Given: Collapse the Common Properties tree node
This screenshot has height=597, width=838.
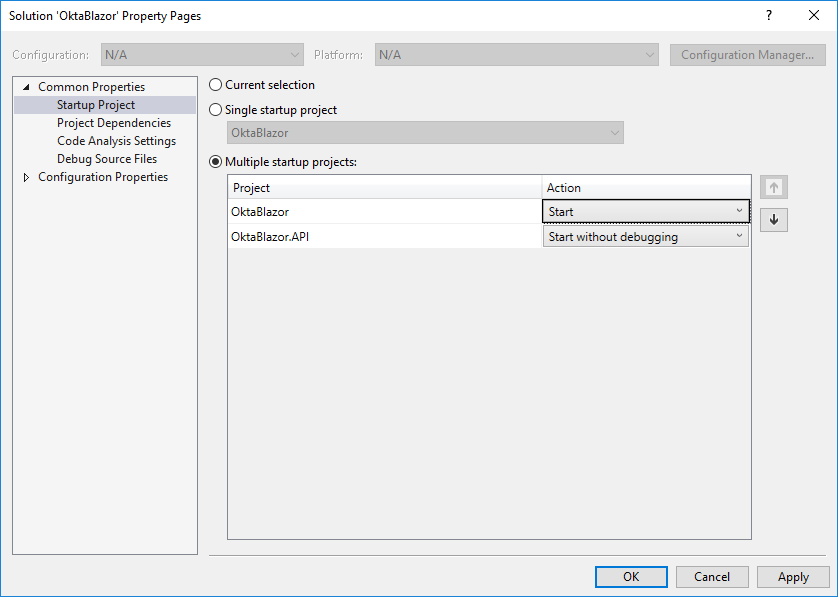Looking at the screenshot, I should 26,87.
